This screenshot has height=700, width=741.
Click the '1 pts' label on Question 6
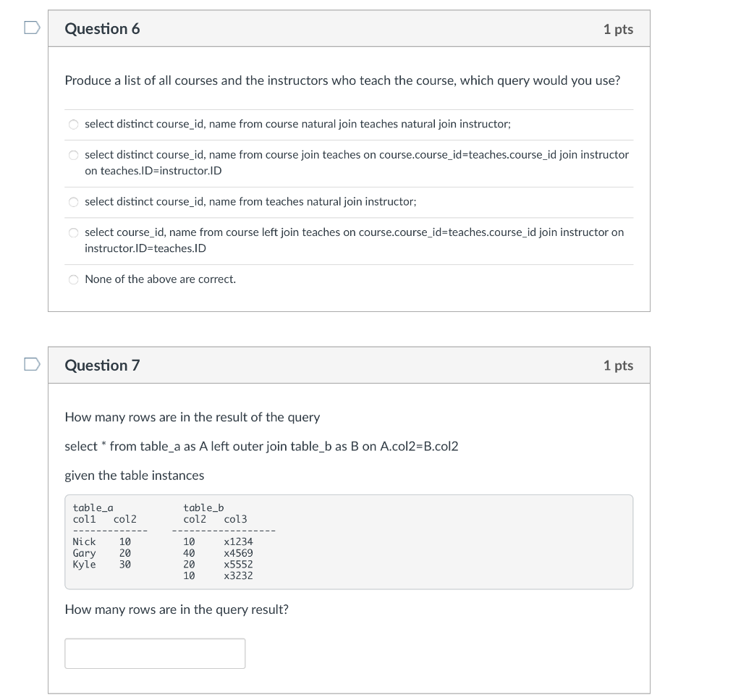pos(619,28)
